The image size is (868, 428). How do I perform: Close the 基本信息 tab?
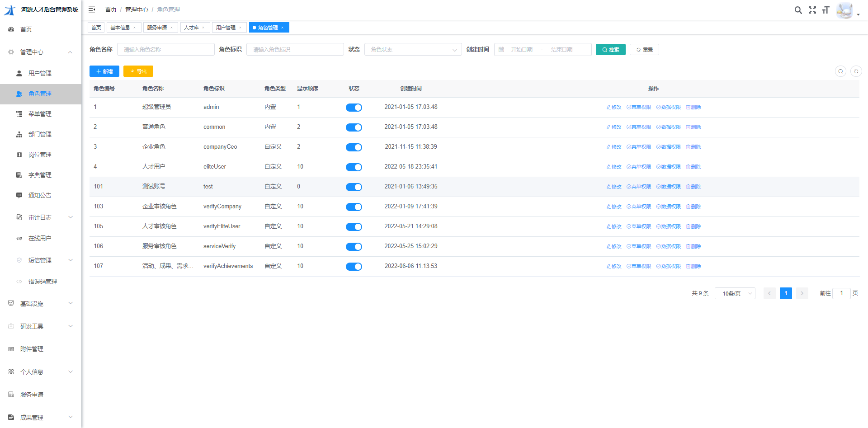pos(135,28)
